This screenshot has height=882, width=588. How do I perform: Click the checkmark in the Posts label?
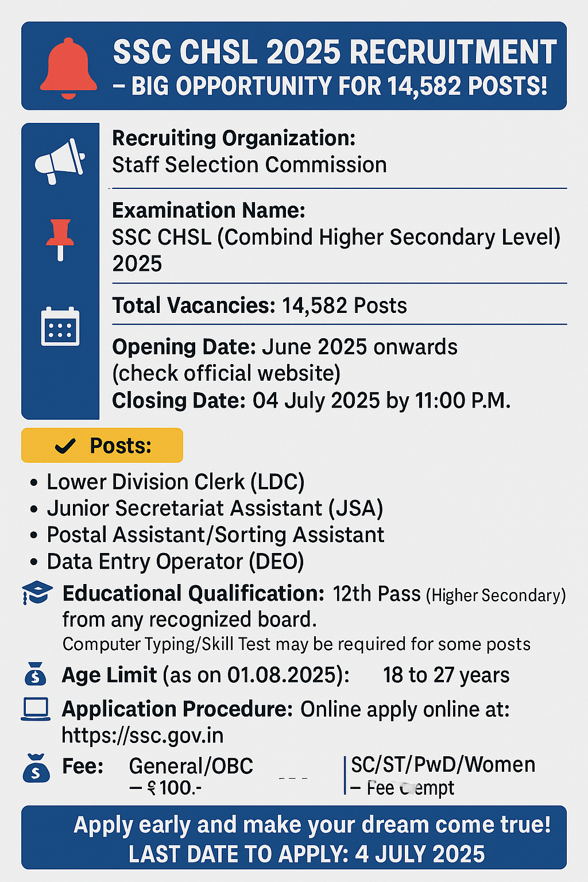tap(65, 446)
